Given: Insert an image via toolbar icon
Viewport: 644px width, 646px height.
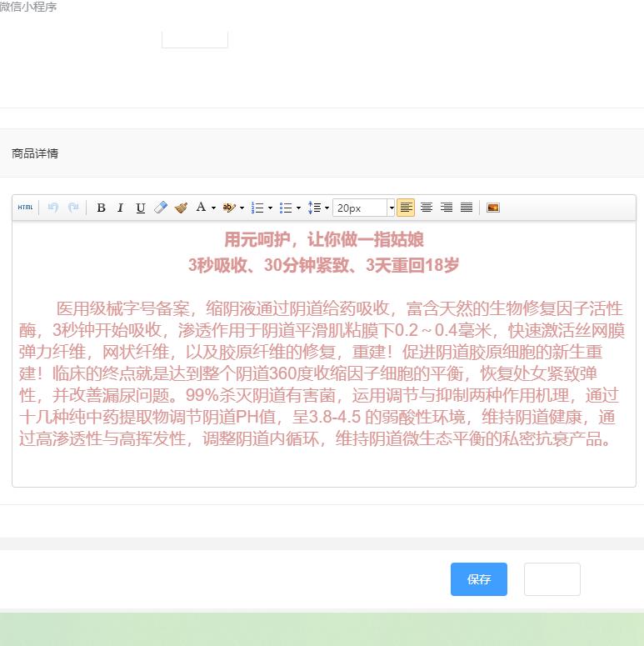Looking at the screenshot, I should pos(493,208).
